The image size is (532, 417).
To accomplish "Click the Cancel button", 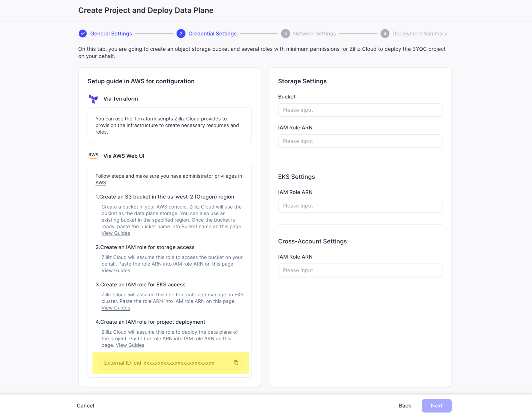I will pos(85,405).
